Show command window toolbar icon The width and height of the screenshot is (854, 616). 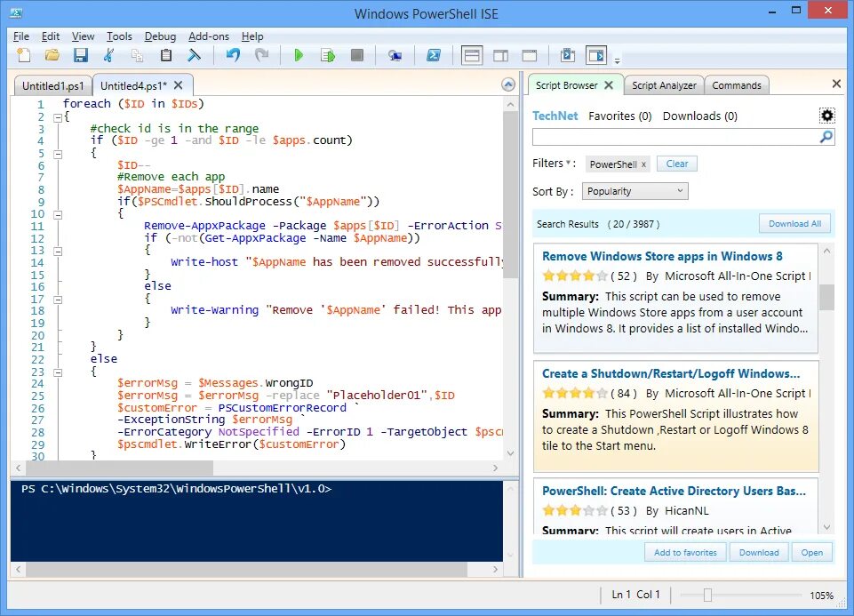tap(568, 55)
